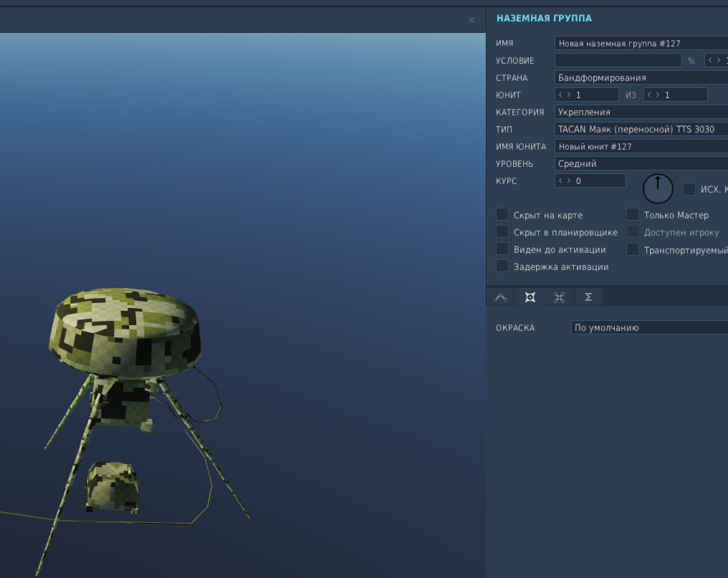Image resolution: width=728 pixels, height=578 pixels.
Task: Select the payload/livery tab icon
Action: 530,297
